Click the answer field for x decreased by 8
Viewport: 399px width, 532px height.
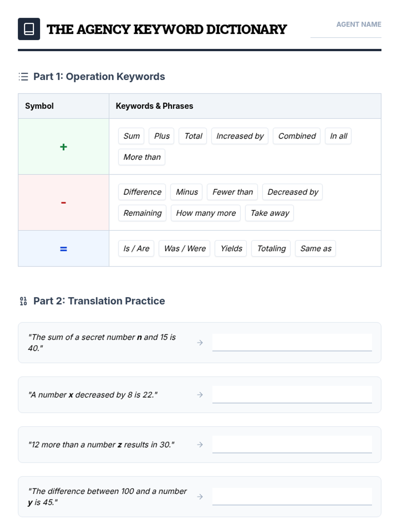[x=292, y=394]
